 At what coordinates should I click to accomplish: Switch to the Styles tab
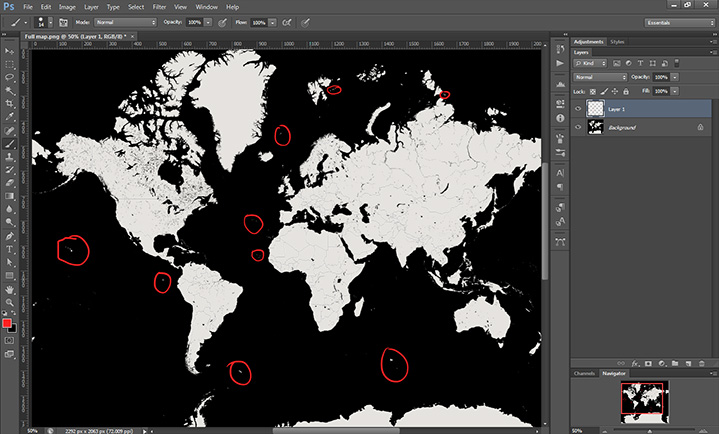click(617, 42)
